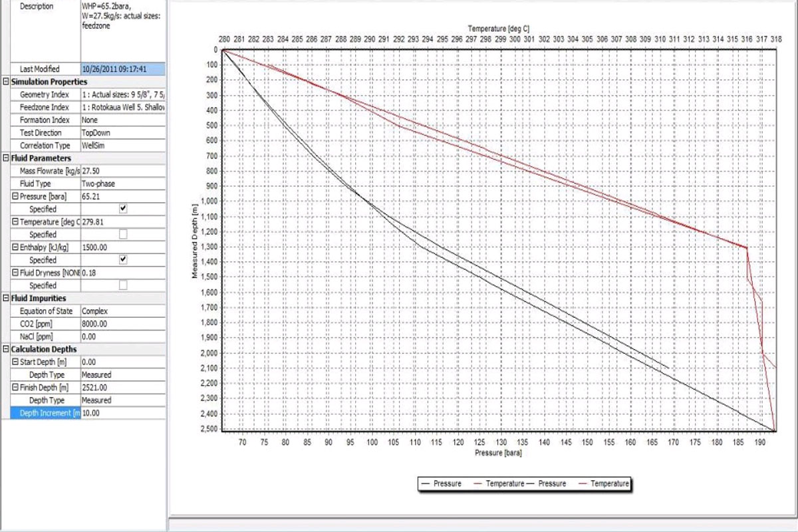
Task: Collapse the Enthalpy [kJ/kg] property node
Action: pos(15,247)
